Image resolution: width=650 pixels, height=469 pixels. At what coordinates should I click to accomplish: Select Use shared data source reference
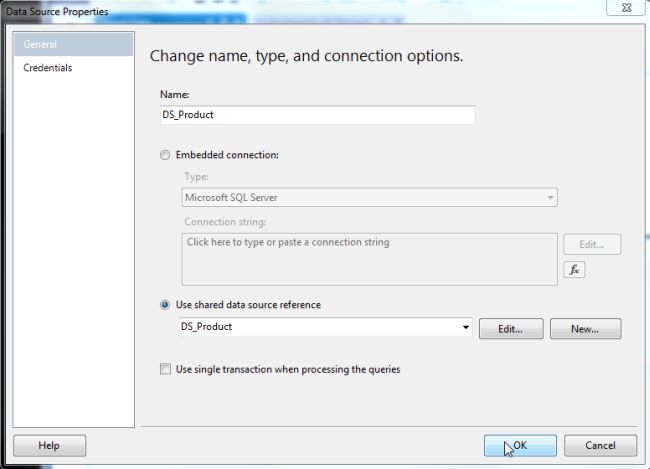coord(165,305)
